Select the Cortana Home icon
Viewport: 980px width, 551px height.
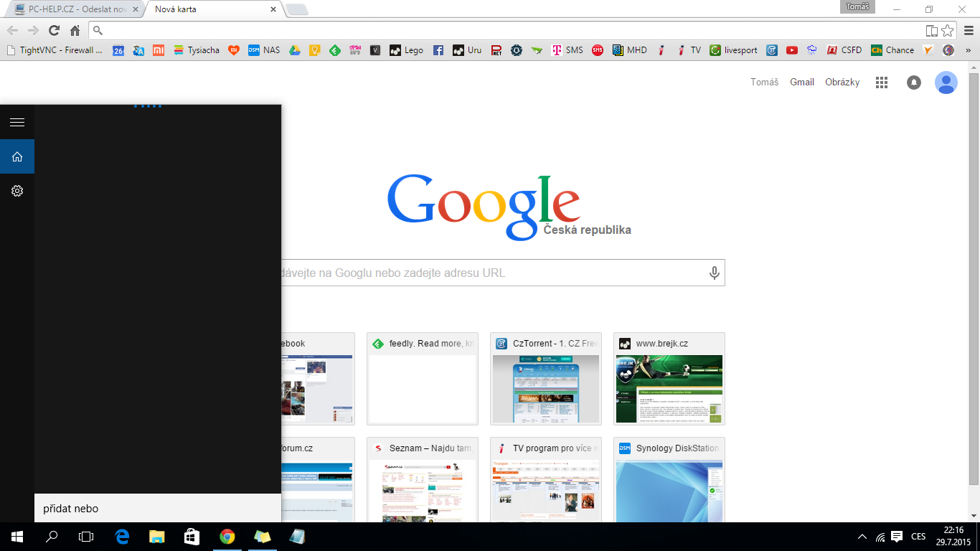[x=17, y=157]
